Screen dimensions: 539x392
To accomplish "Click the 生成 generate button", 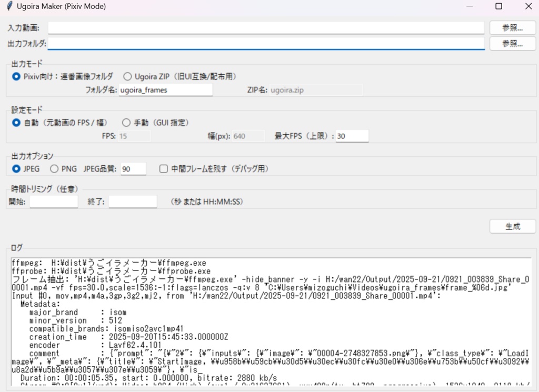I will click(513, 226).
